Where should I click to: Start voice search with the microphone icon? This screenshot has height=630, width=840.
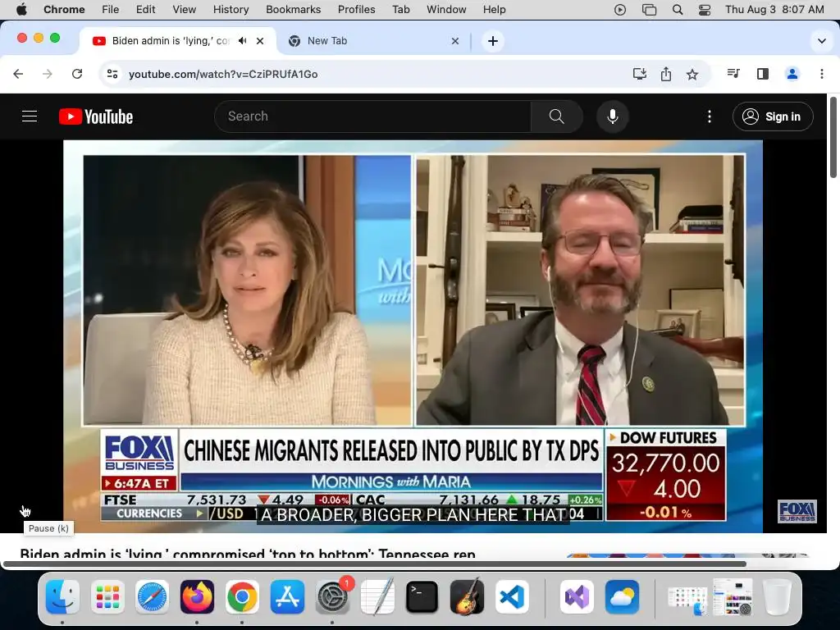pyautogui.click(x=612, y=116)
